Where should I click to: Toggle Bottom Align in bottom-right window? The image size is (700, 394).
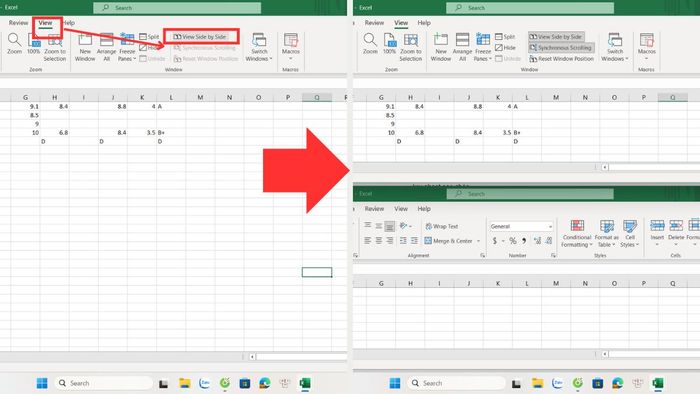click(389, 226)
